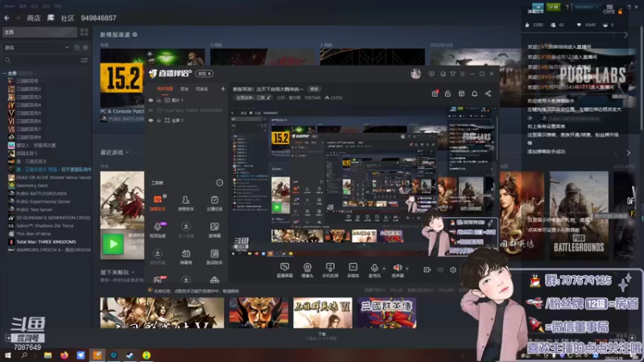
Task: Hide the 图片 1 source layer
Action: point(151,100)
